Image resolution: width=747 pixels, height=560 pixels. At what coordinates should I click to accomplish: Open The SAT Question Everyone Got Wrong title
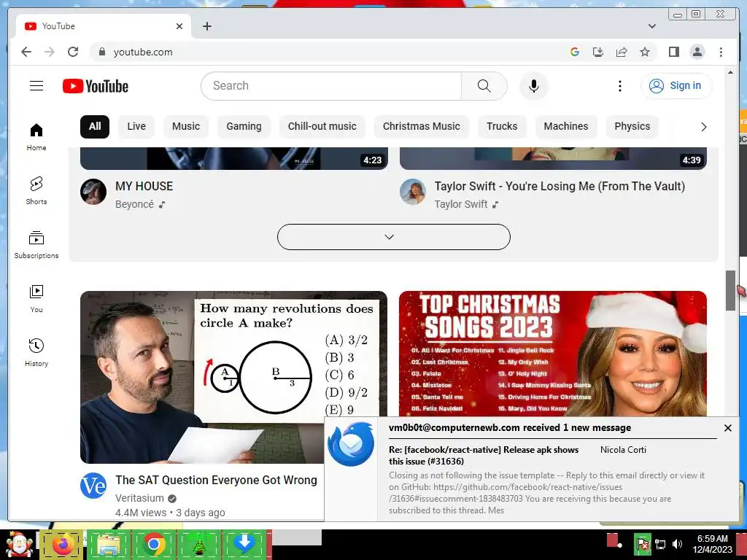(216, 480)
